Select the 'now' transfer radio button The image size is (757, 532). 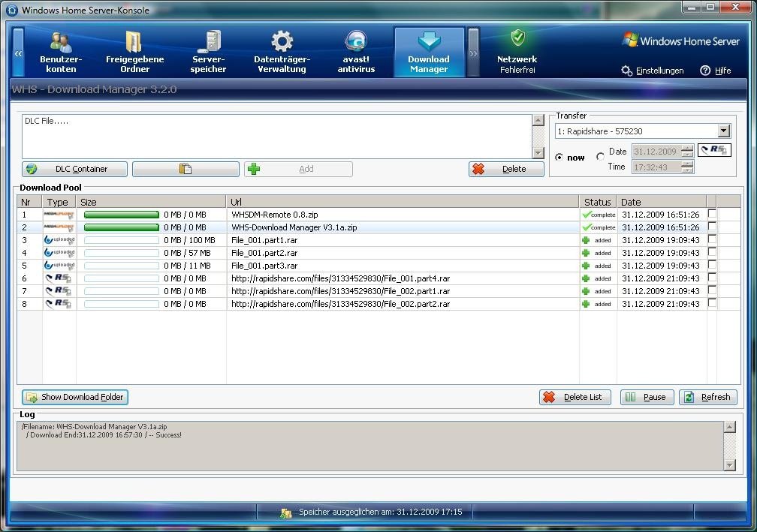point(559,158)
